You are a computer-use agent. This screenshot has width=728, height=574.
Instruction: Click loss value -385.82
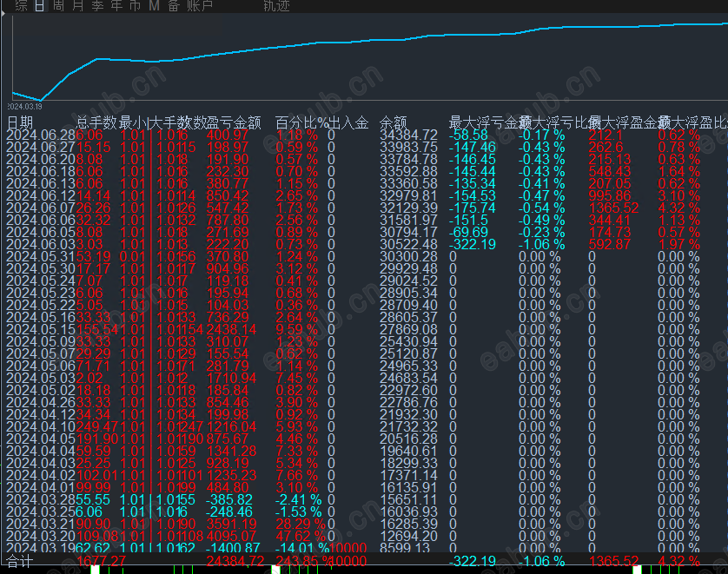228,500
